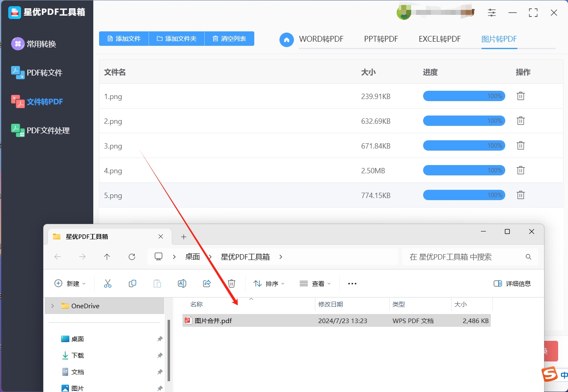Delete 4.png using its trash icon

521,170
